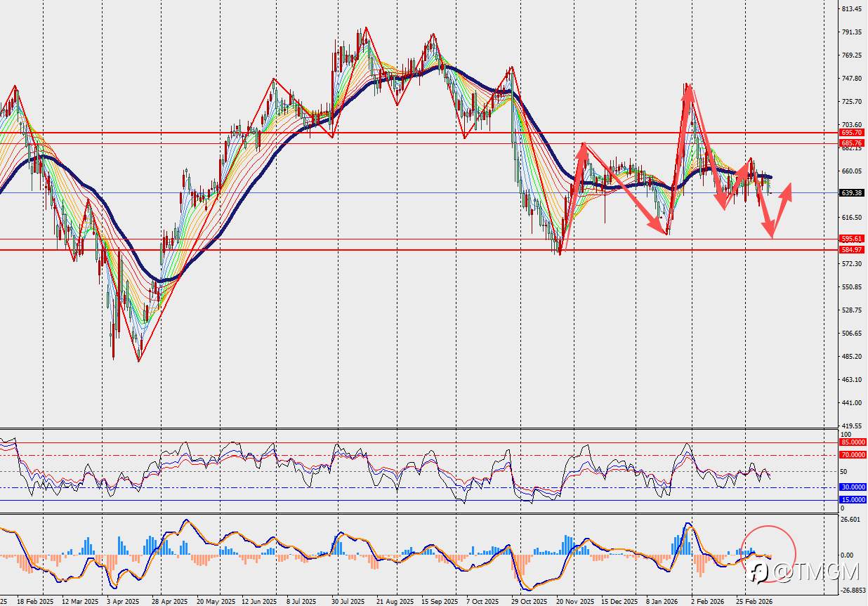The height and width of the screenshot is (606, 868).
Task: Click the 813.45 top price axis value
Action: [x=851, y=9]
